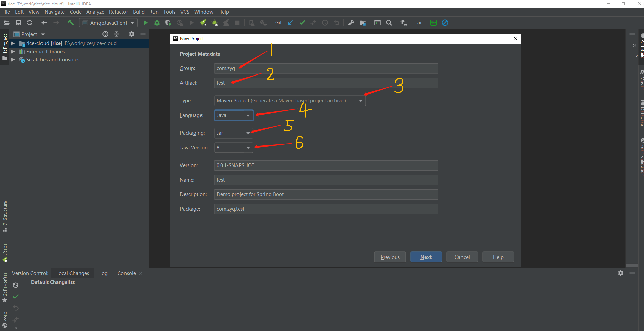Open Settings via the wrench icon
The image size is (644, 331).
click(351, 23)
